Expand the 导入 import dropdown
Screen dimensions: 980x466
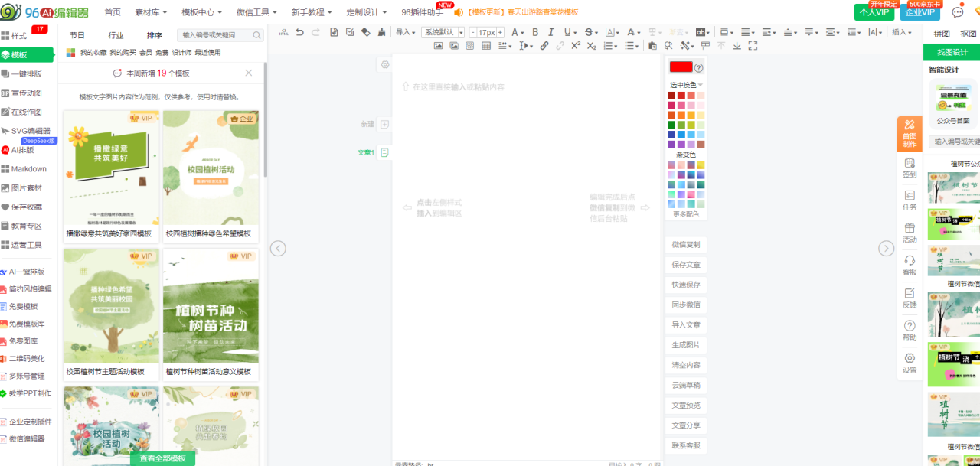406,32
